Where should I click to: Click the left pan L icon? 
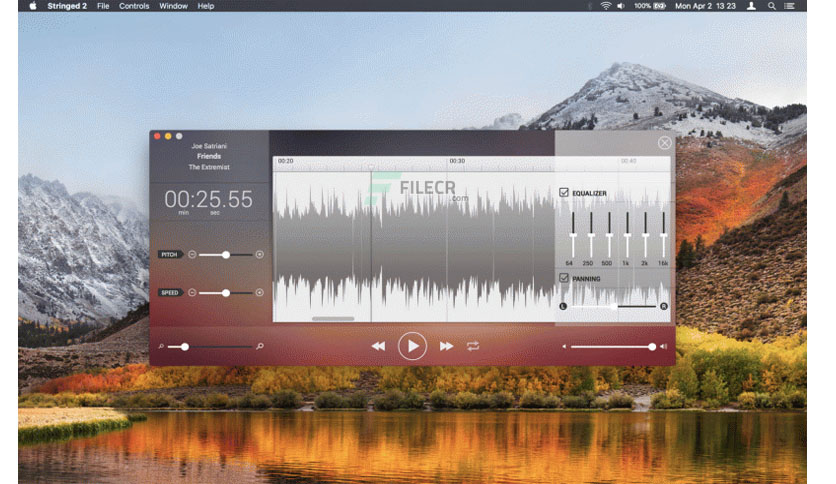tap(563, 306)
